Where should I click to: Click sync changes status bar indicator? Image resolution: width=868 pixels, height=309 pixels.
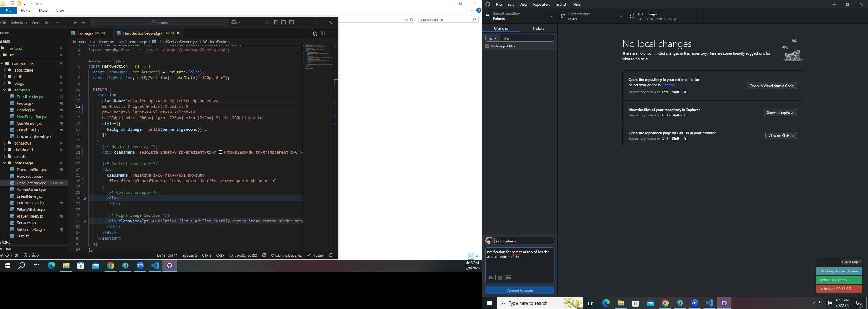pos(12,256)
